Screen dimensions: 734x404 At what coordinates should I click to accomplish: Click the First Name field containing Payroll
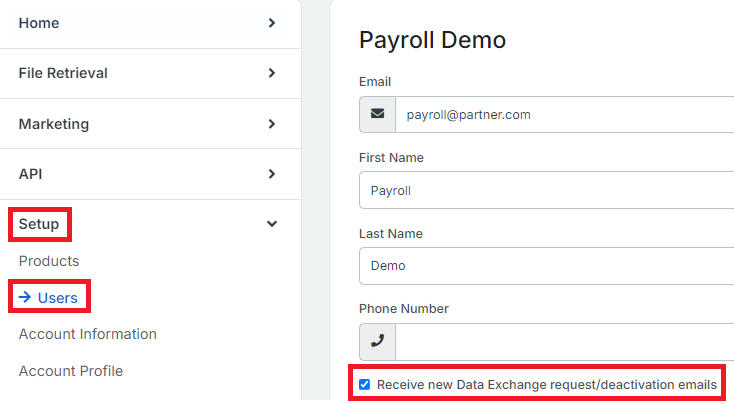(x=546, y=190)
